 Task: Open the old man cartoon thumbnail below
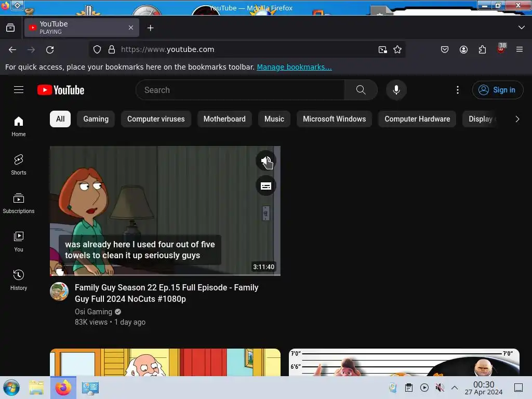tap(165, 362)
